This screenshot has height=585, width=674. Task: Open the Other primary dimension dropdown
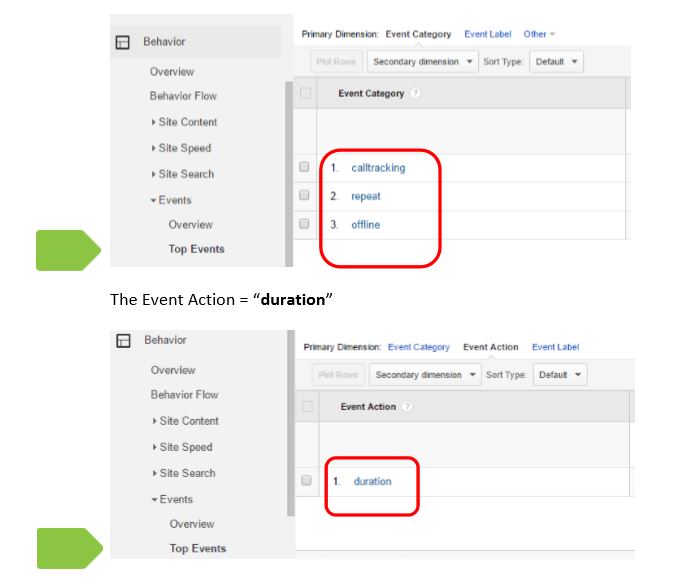[x=539, y=34]
